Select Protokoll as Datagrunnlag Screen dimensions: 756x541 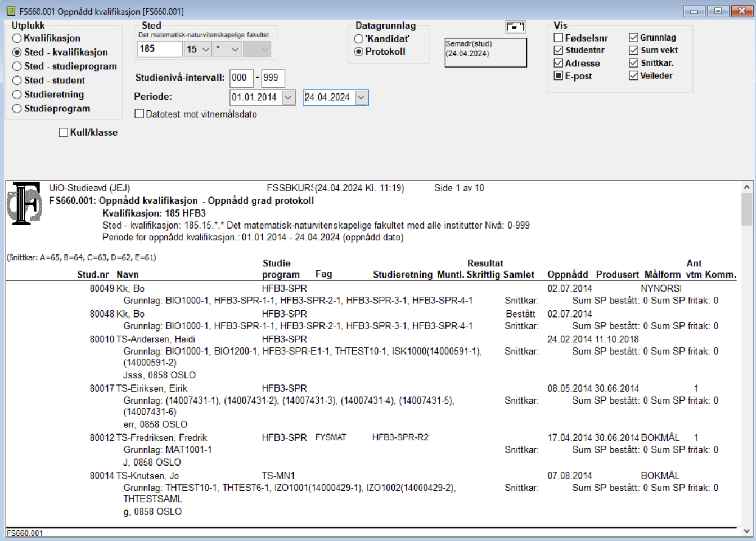[359, 52]
